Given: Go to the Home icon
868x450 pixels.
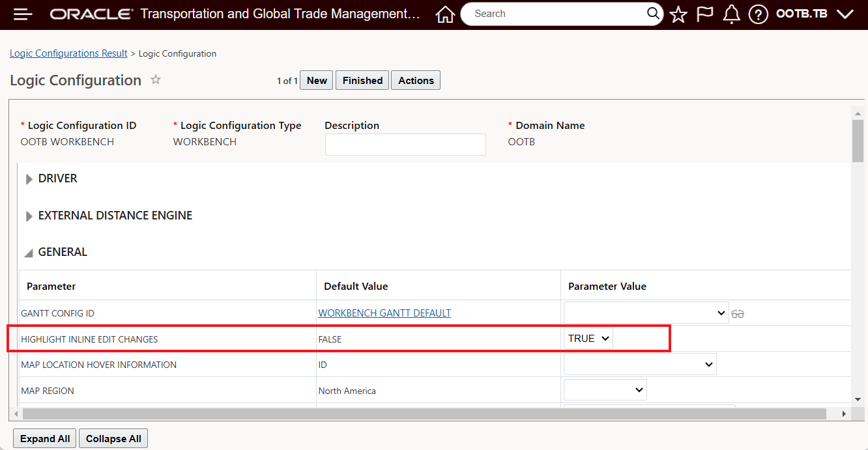Looking at the screenshot, I should [445, 14].
